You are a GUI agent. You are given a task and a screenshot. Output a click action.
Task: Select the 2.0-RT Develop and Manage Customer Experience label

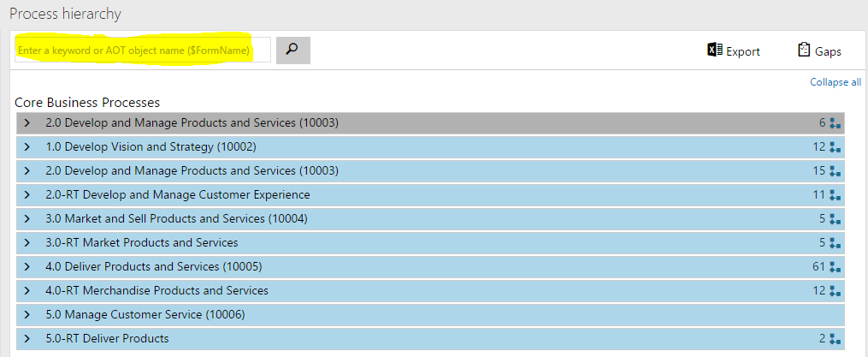point(178,195)
